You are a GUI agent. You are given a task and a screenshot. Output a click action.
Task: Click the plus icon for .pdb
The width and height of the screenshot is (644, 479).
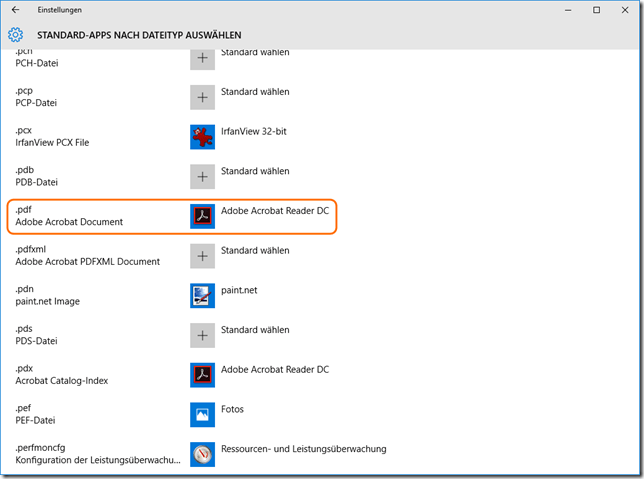pyautogui.click(x=203, y=176)
